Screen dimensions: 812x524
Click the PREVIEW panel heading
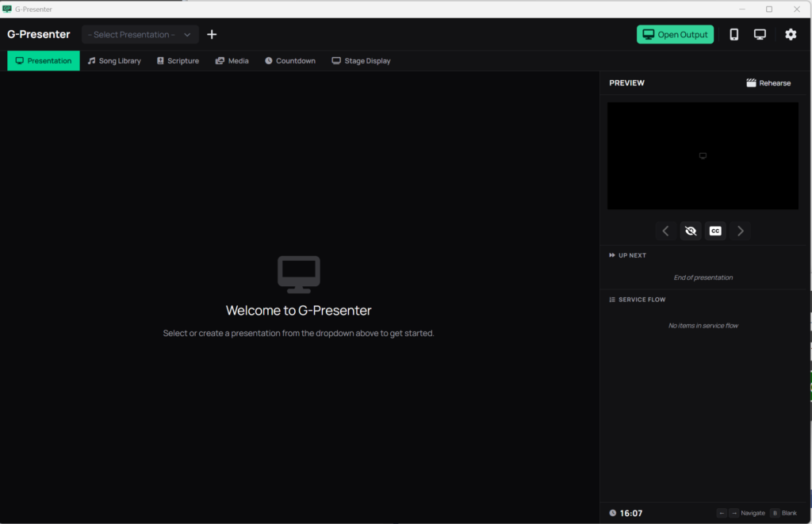[626, 83]
